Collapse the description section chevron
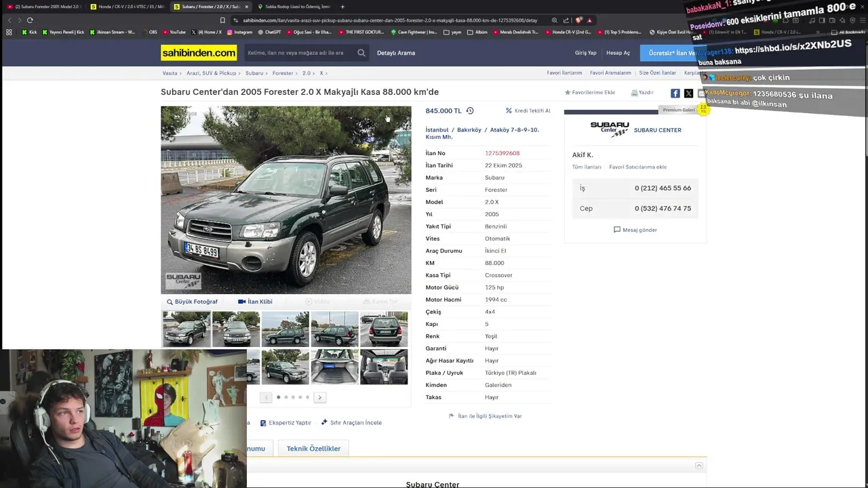Screen dimensions: 868x488 tap(699, 466)
